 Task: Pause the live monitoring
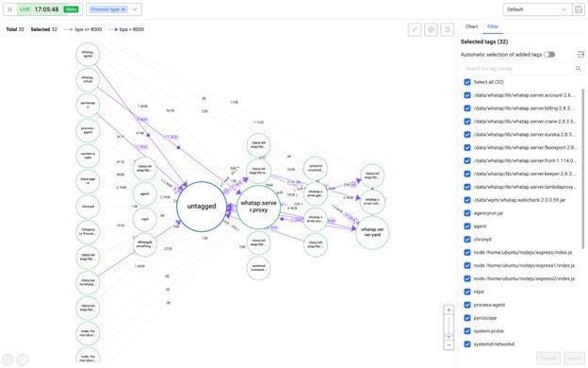tap(9, 9)
